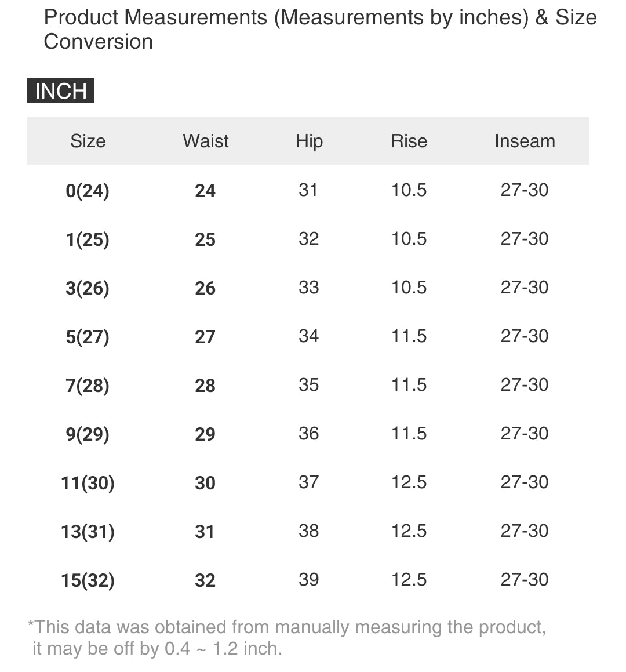The width and height of the screenshot is (626, 672).
Task: Click the hip value 39
Action: (308, 579)
